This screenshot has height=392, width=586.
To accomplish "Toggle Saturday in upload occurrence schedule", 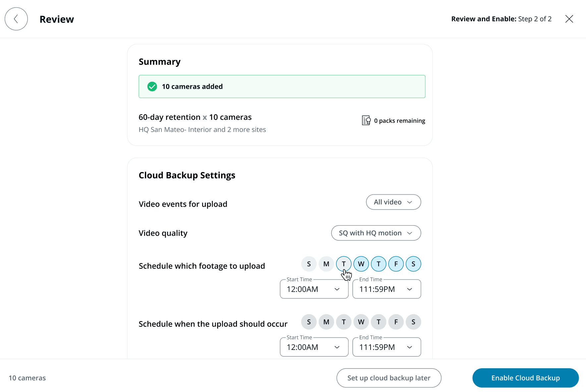I will (x=413, y=322).
